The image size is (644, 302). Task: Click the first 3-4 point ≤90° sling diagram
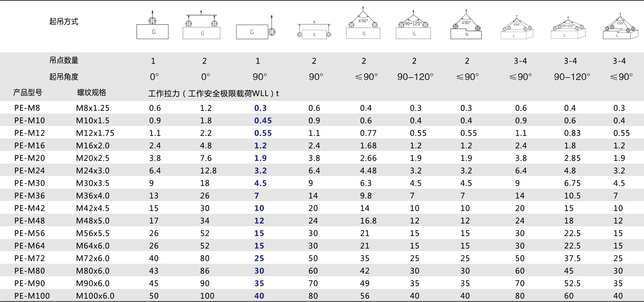517,29
